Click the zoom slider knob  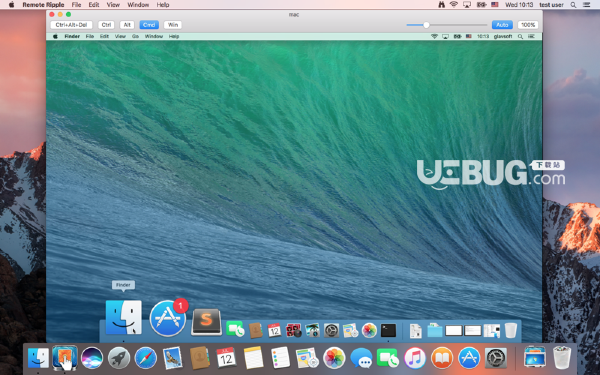coord(426,25)
